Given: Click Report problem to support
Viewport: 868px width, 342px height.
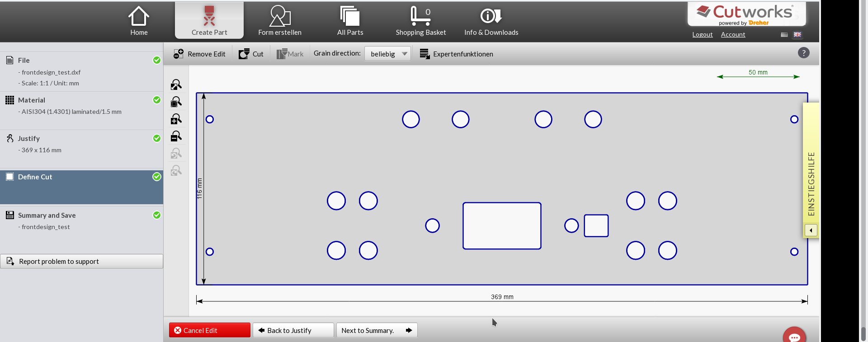Looking at the screenshot, I should coord(81,261).
